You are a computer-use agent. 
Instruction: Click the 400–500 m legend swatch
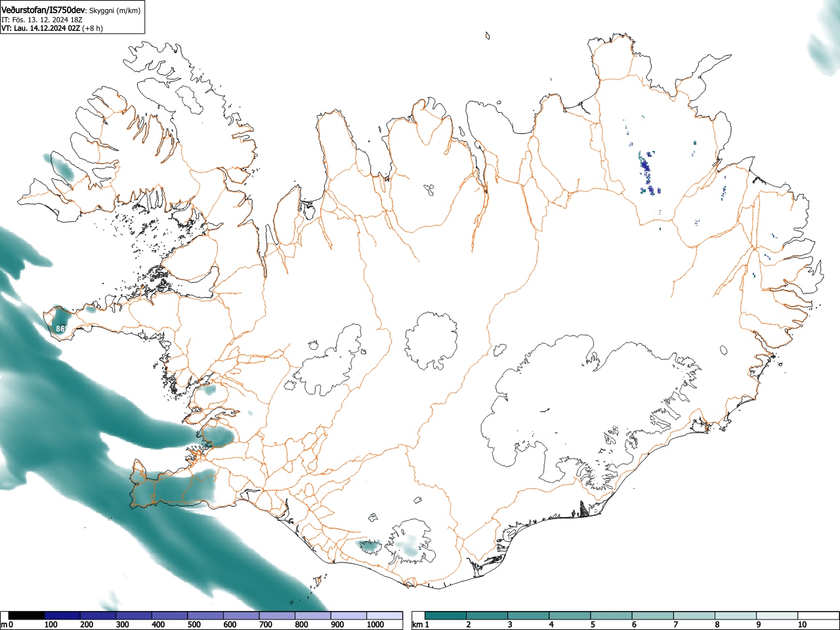(170, 616)
